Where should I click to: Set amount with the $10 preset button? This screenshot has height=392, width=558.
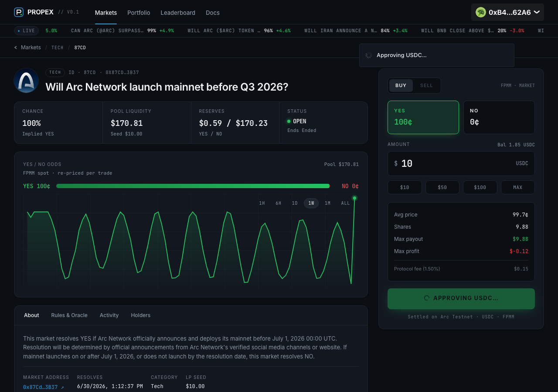point(405,187)
